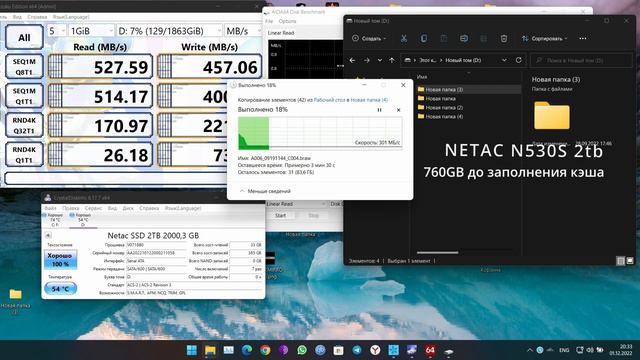Open the three-dots more options in Explorer
The height and width of the screenshot is (360, 640).
coord(583,38)
